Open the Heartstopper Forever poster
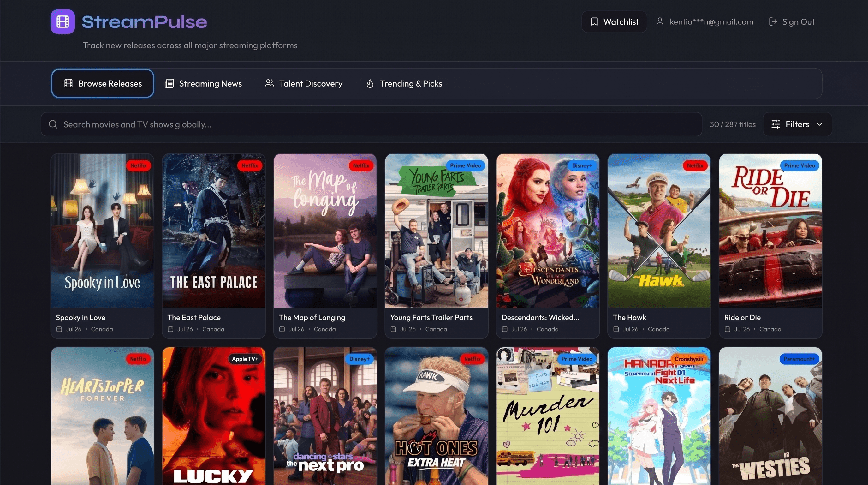Screen dimensions: 868x485 103,416
